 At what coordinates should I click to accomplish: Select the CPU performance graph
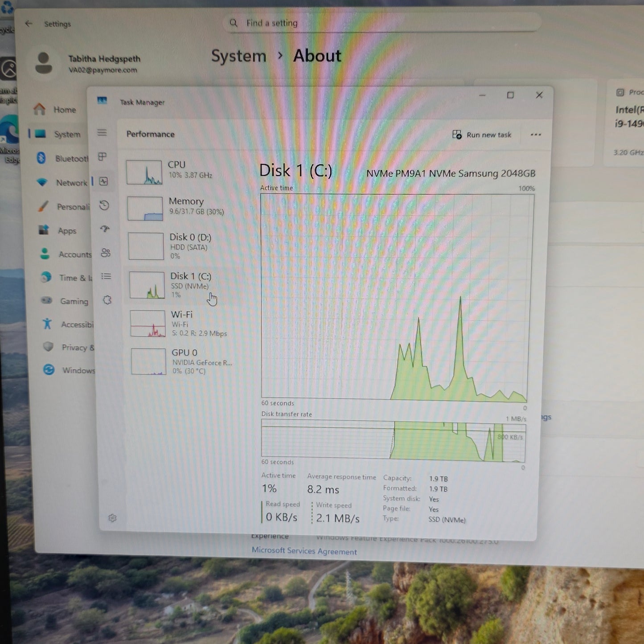(178, 172)
